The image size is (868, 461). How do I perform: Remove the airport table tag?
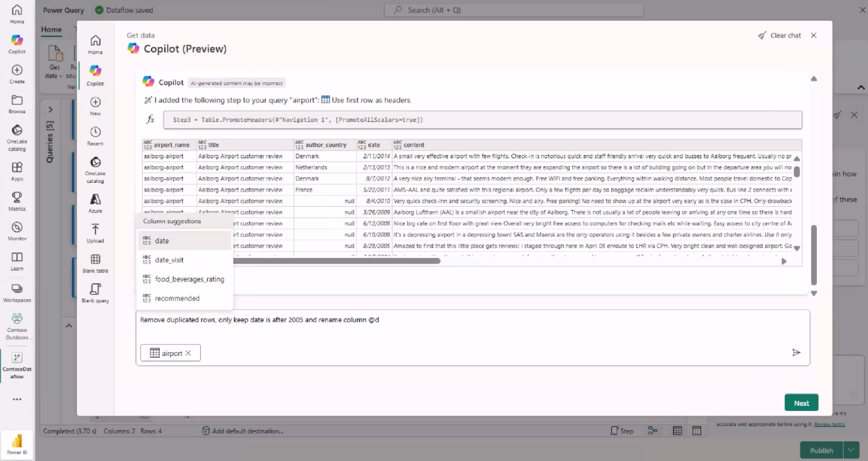pos(188,353)
